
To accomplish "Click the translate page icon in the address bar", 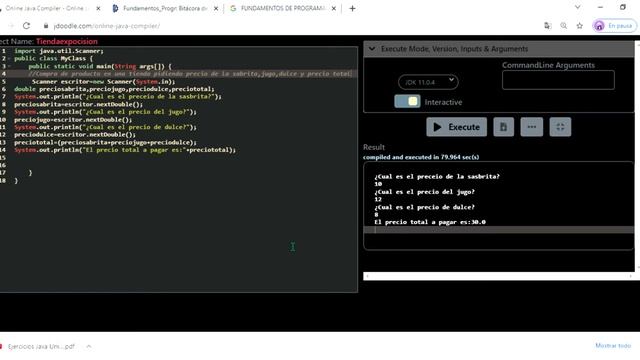I will [x=547, y=26].
